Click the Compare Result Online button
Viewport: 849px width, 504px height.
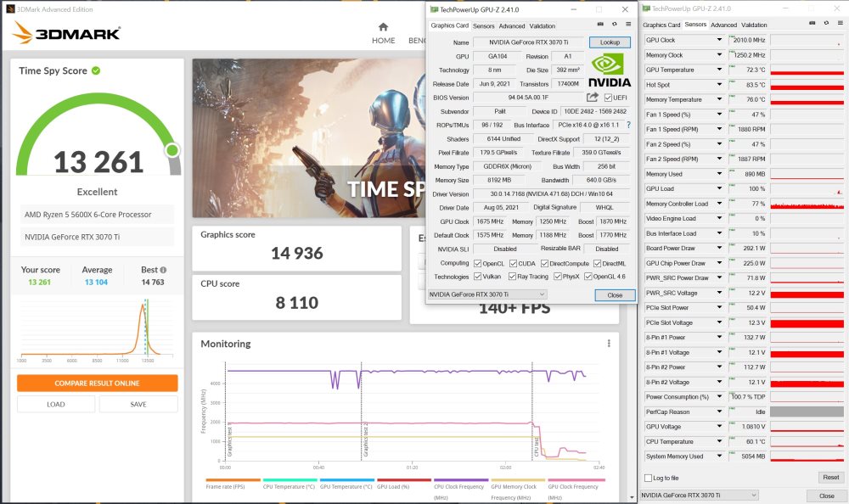[x=97, y=383]
